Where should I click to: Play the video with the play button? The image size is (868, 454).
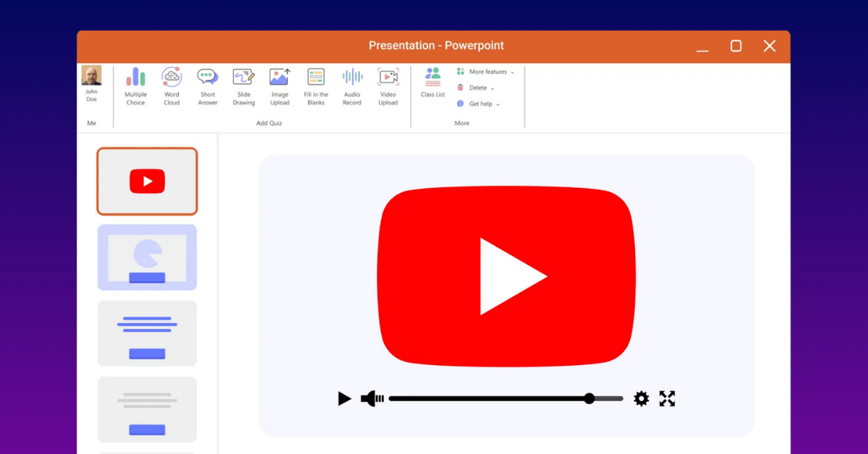tap(344, 398)
